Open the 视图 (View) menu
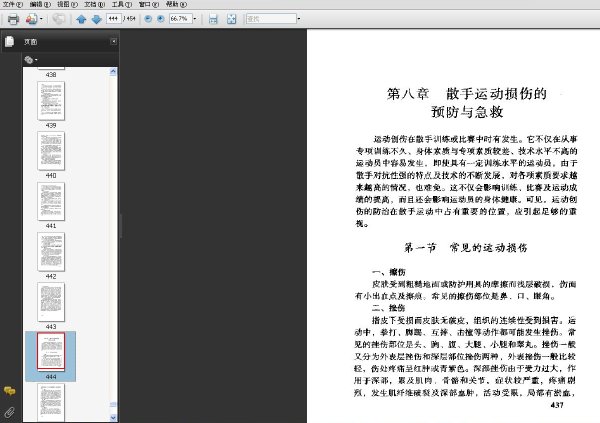Screen dimensions: 600x423 67,4
